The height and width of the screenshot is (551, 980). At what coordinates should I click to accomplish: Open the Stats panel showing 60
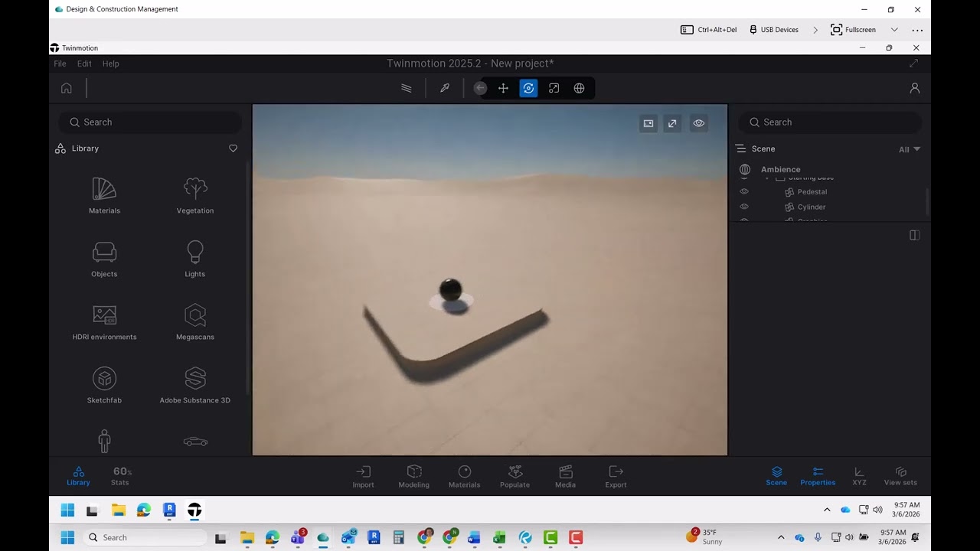(x=121, y=476)
